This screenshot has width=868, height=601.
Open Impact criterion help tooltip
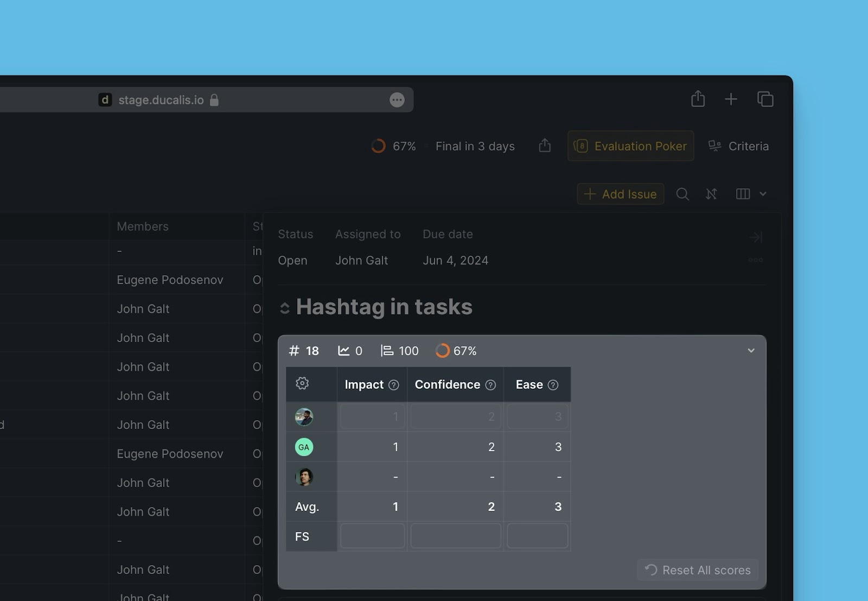[x=394, y=385]
